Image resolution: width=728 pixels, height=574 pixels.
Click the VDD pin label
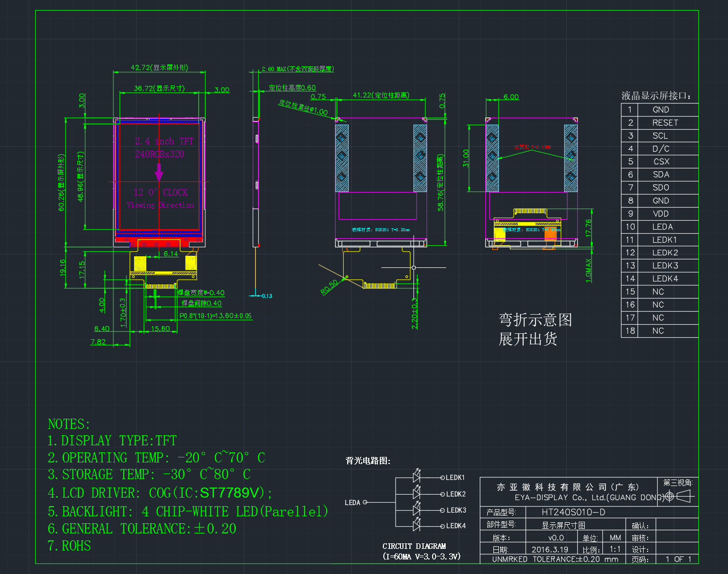[661, 214]
